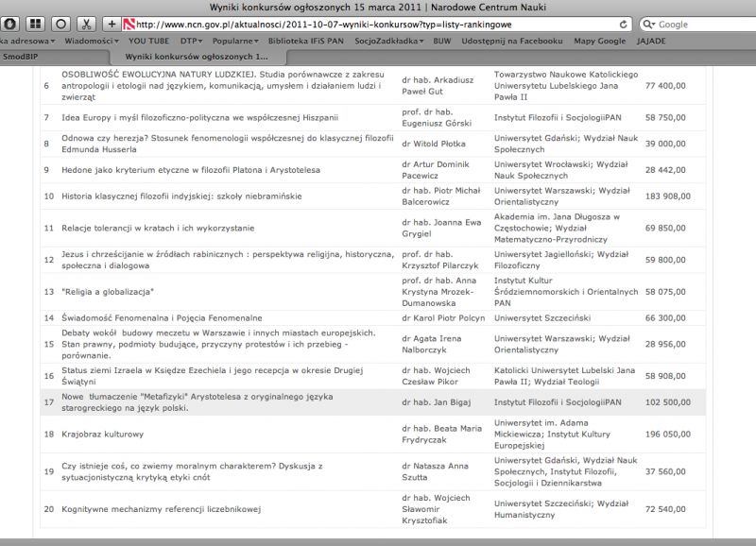Image resolution: width=756 pixels, height=546 pixels.
Task: Open the JAJADE bookmark
Action: 651,41
